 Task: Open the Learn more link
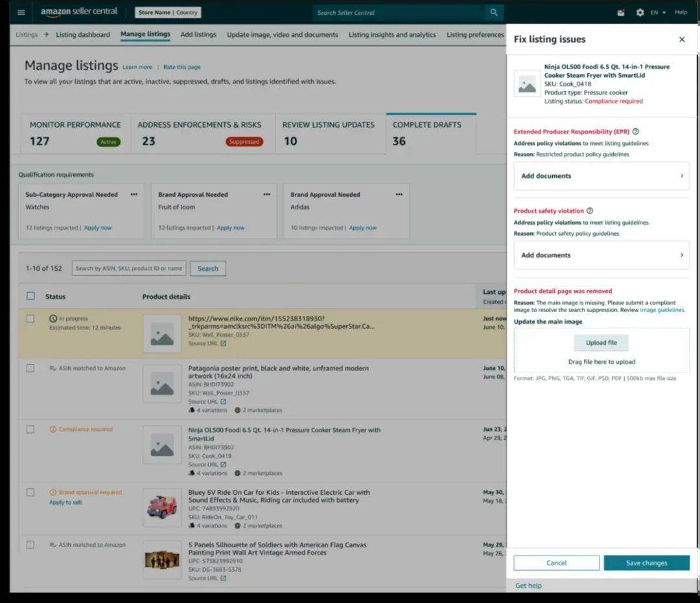137,67
